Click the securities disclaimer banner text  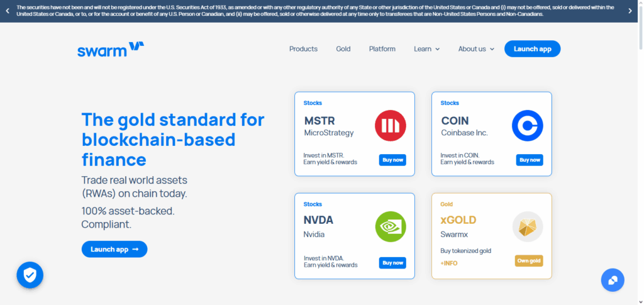click(316, 11)
